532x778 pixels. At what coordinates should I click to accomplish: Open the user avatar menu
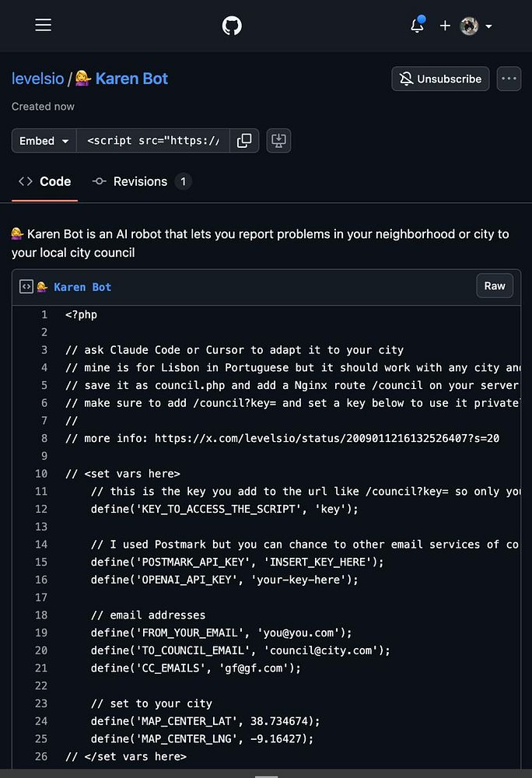475,26
